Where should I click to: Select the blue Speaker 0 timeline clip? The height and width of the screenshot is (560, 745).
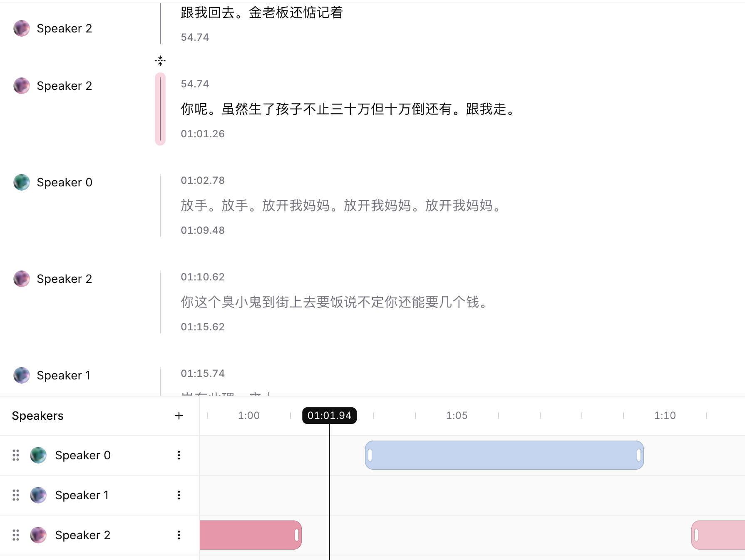tap(504, 455)
